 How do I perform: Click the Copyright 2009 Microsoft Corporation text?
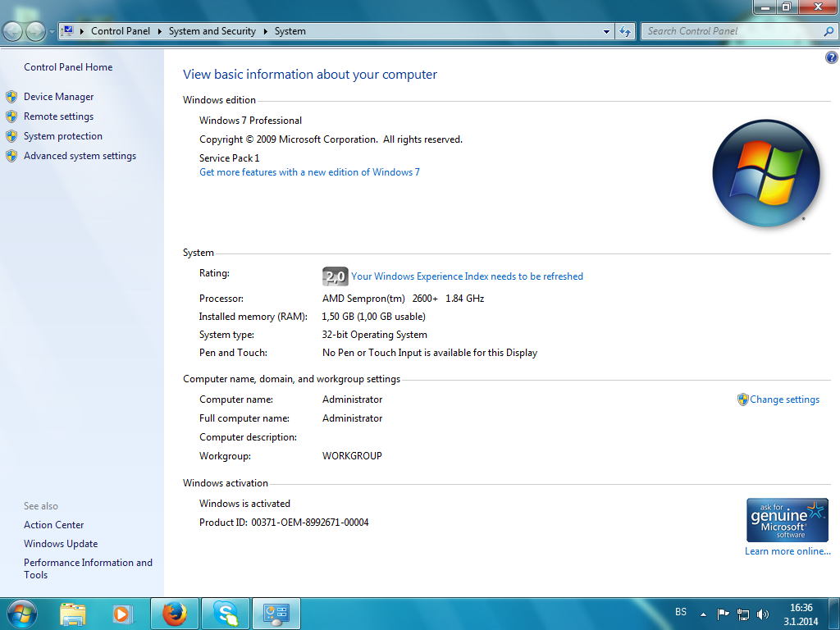tap(331, 139)
